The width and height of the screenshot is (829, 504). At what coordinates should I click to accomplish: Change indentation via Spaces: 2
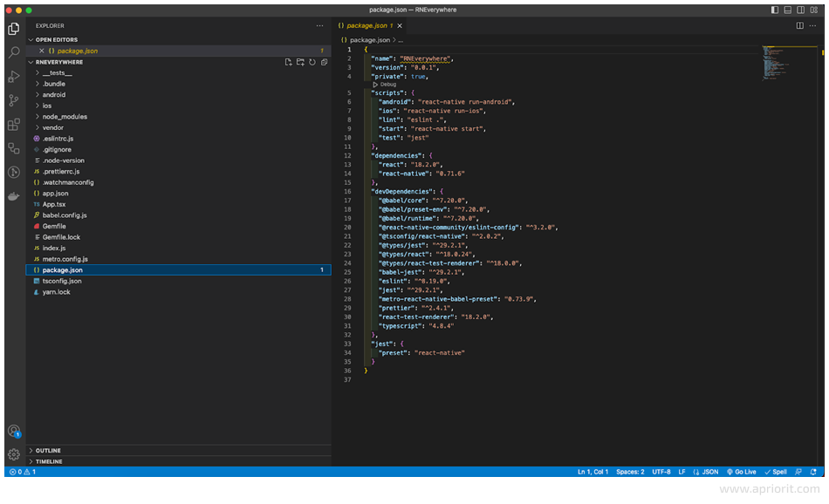[x=630, y=472]
